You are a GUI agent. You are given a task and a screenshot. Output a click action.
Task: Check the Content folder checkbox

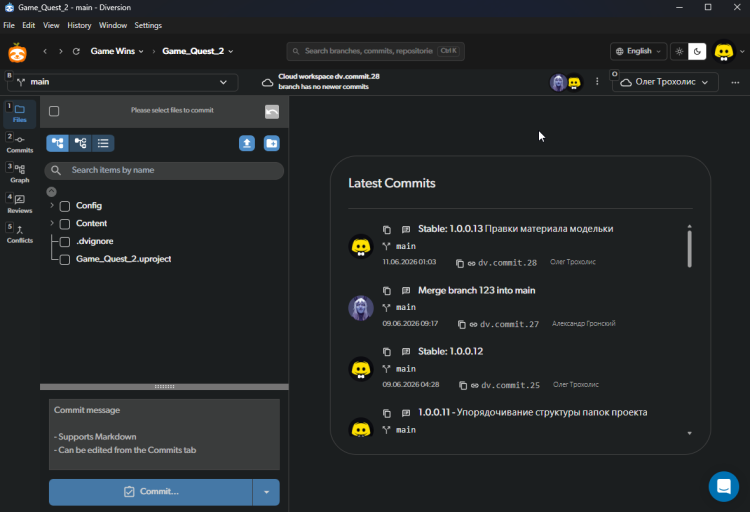65,224
